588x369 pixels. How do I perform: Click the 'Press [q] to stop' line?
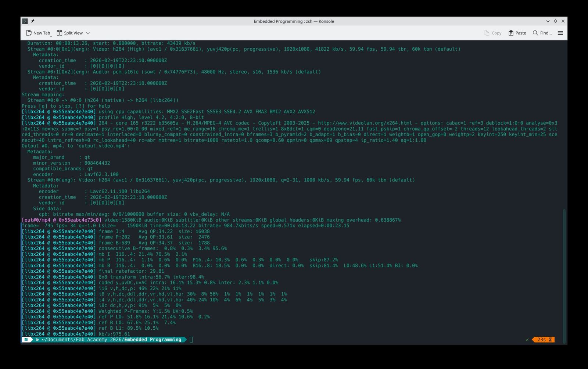tap(66, 106)
